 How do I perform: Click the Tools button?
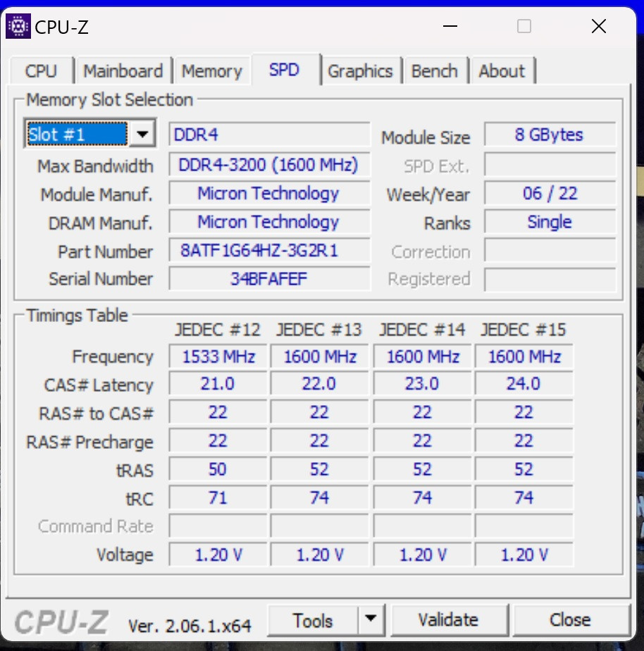(x=313, y=620)
